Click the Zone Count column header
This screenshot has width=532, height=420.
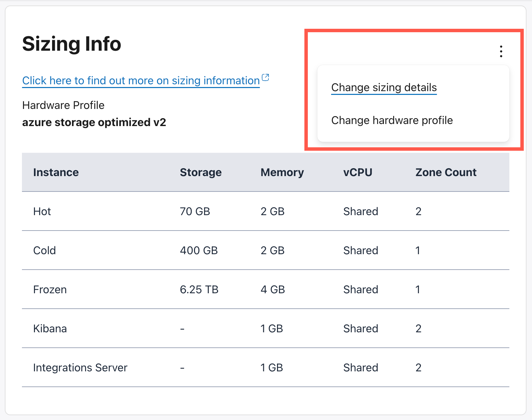[446, 172]
